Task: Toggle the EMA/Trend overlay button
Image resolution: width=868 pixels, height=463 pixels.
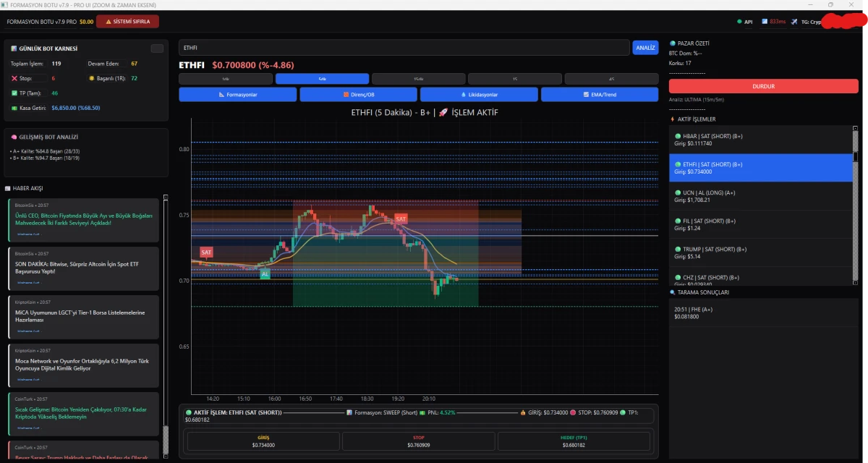Action: tap(600, 95)
